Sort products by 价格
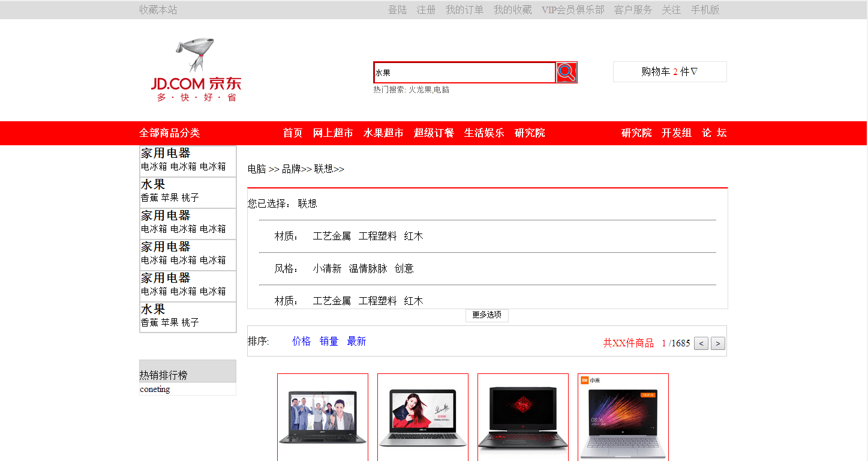The height and width of the screenshot is (461, 868). point(301,341)
